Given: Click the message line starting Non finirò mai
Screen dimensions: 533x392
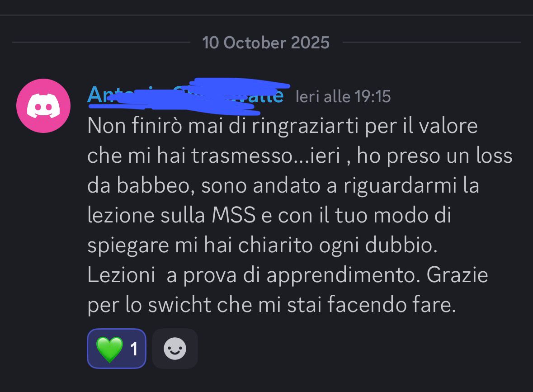Looking at the screenshot, I should pos(283,126).
